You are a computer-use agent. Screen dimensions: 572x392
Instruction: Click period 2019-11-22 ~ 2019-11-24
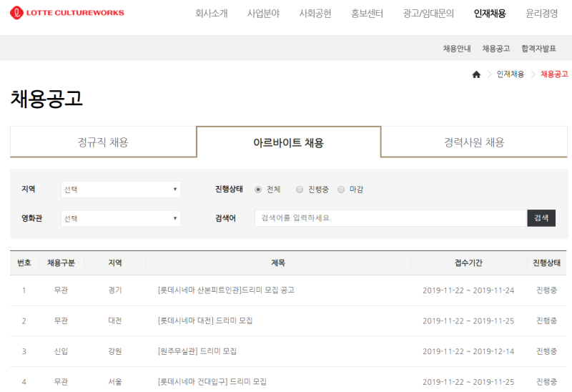(x=468, y=290)
